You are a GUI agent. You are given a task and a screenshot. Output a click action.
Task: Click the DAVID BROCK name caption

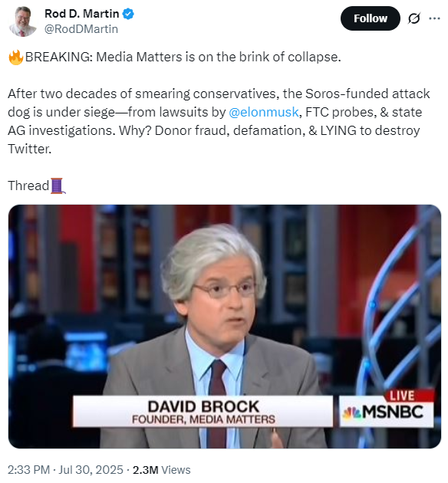click(x=203, y=406)
